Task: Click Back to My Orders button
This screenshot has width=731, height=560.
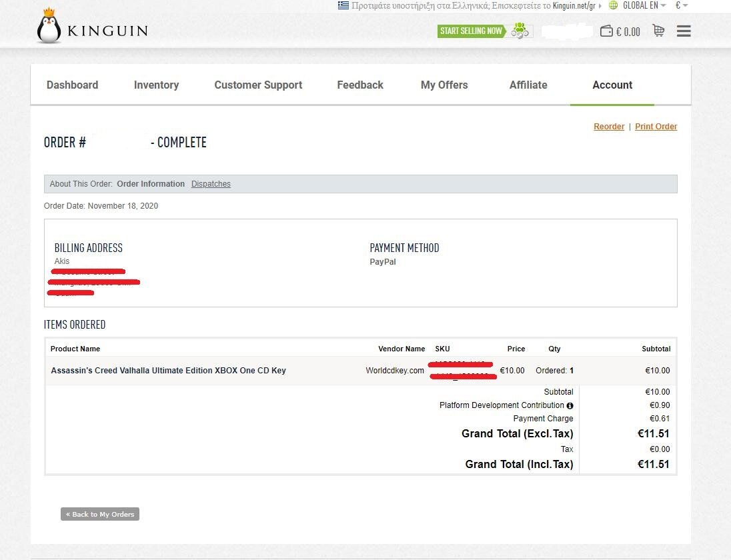Action: tap(100, 514)
